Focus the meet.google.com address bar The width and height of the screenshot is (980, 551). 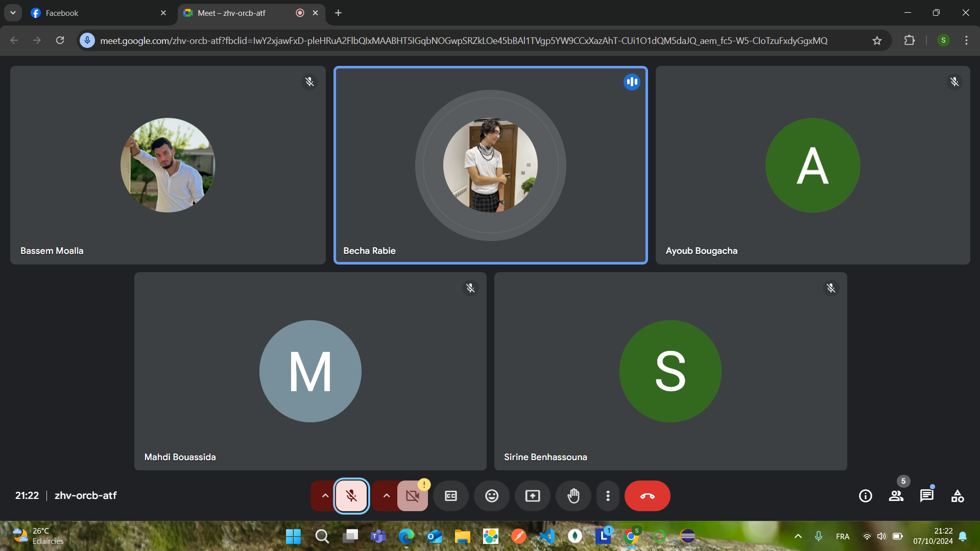[x=464, y=40]
